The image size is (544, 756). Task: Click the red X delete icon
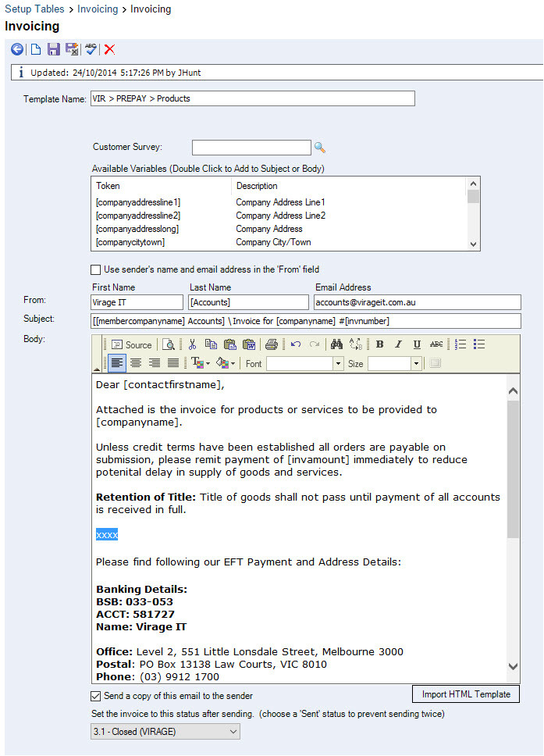tap(109, 49)
